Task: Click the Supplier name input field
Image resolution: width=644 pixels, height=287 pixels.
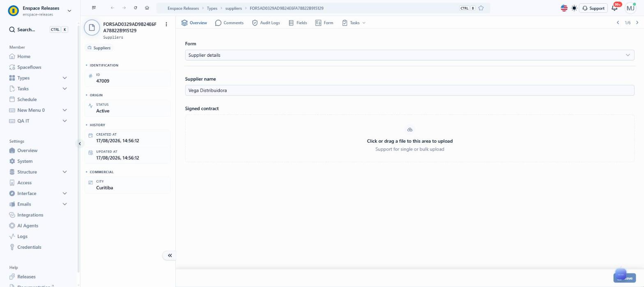Action: click(x=409, y=90)
